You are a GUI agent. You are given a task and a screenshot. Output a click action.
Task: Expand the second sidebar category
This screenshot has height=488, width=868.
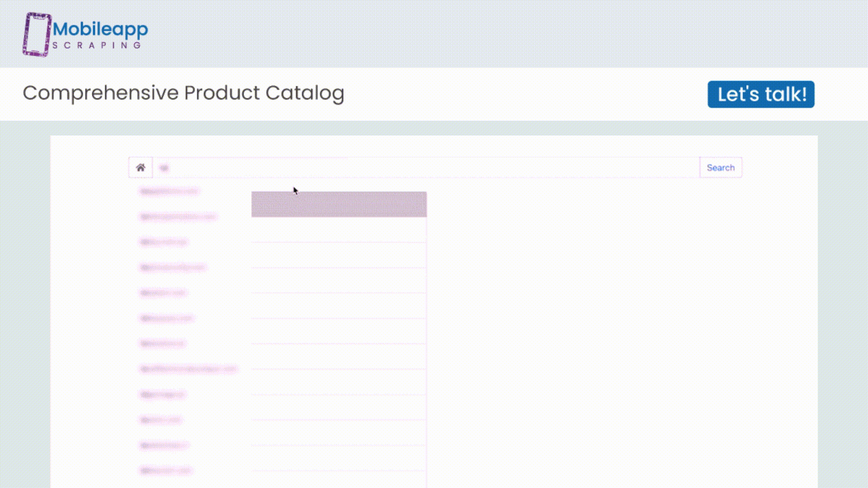[178, 216]
